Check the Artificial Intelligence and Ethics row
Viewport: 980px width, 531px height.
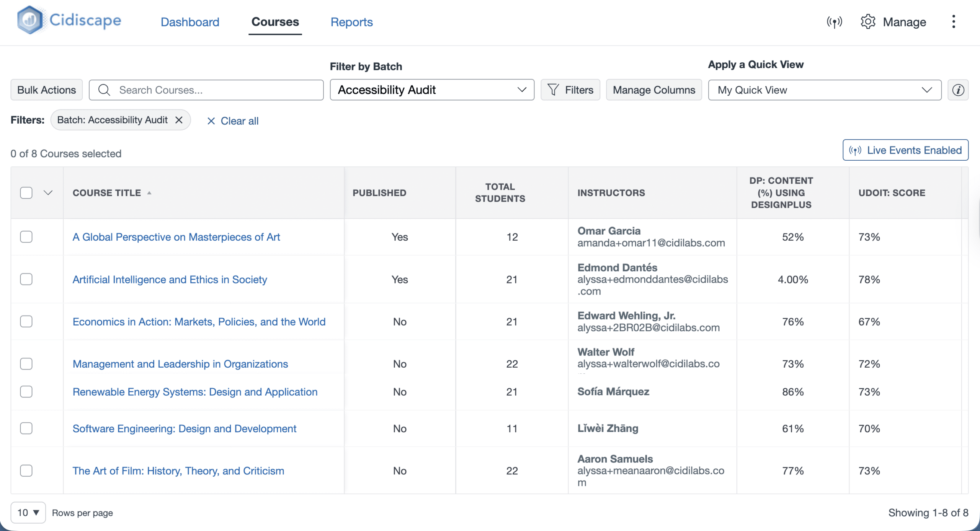26,279
